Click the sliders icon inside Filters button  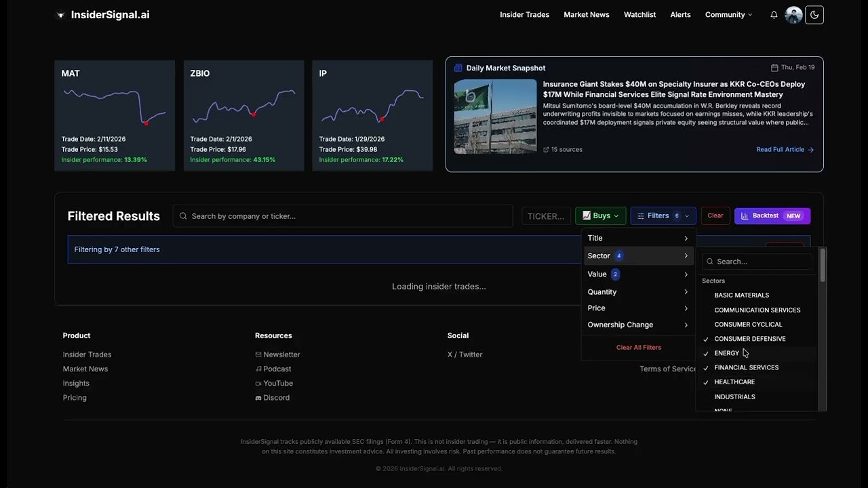639,216
